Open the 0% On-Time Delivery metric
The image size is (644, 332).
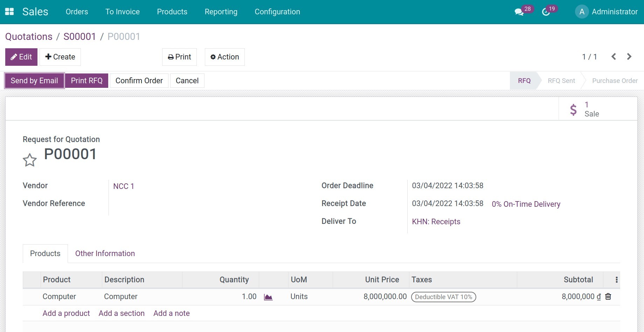point(526,204)
